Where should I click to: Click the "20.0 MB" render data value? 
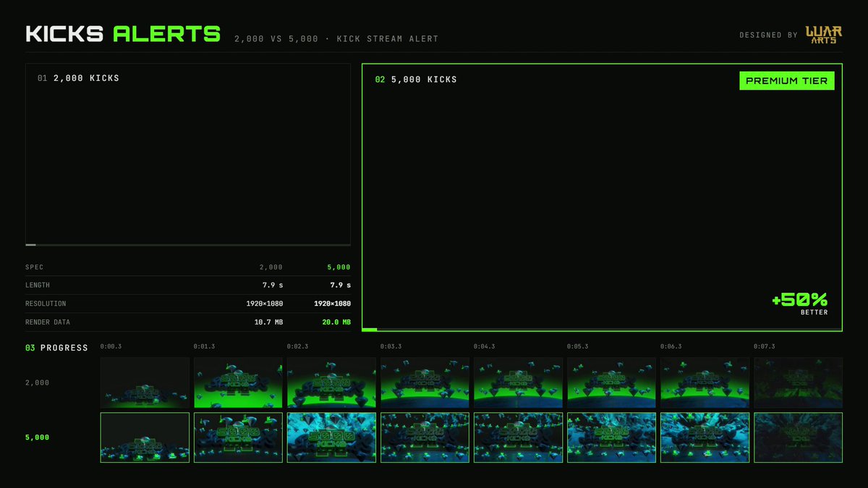tap(336, 322)
